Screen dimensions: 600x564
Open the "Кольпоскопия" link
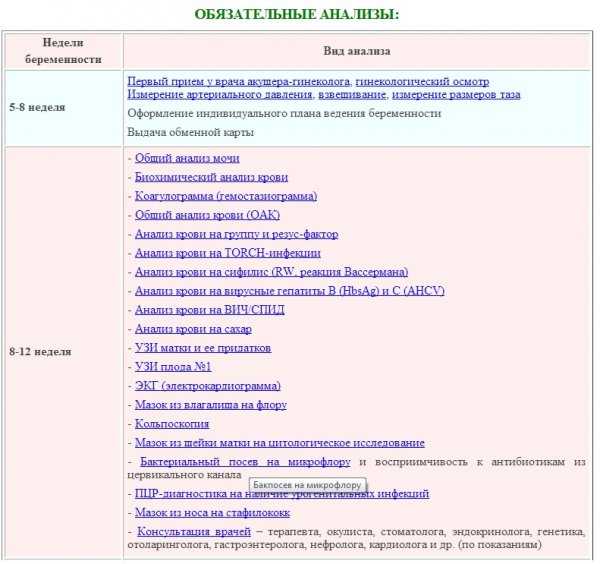[x=172, y=424]
